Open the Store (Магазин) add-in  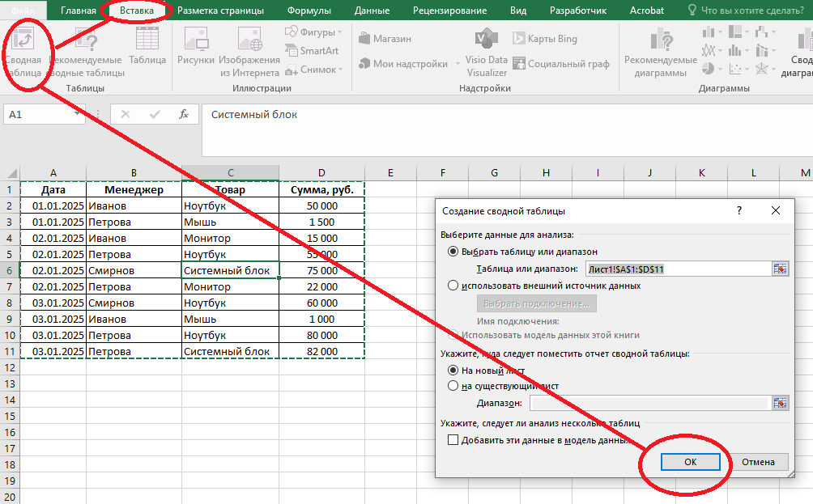click(x=385, y=39)
